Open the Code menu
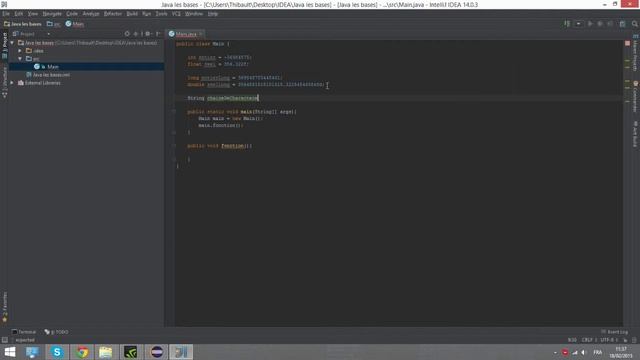 (72, 14)
